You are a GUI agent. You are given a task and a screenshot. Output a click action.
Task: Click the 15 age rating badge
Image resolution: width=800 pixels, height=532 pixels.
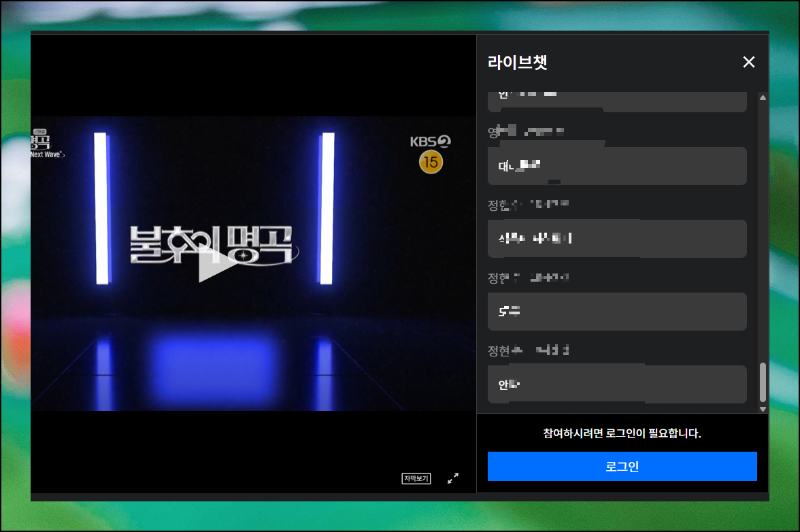pyautogui.click(x=430, y=163)
